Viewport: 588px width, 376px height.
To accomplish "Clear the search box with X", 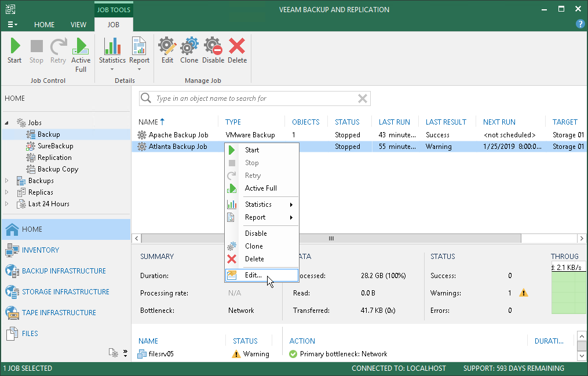I will click(362, 98).
